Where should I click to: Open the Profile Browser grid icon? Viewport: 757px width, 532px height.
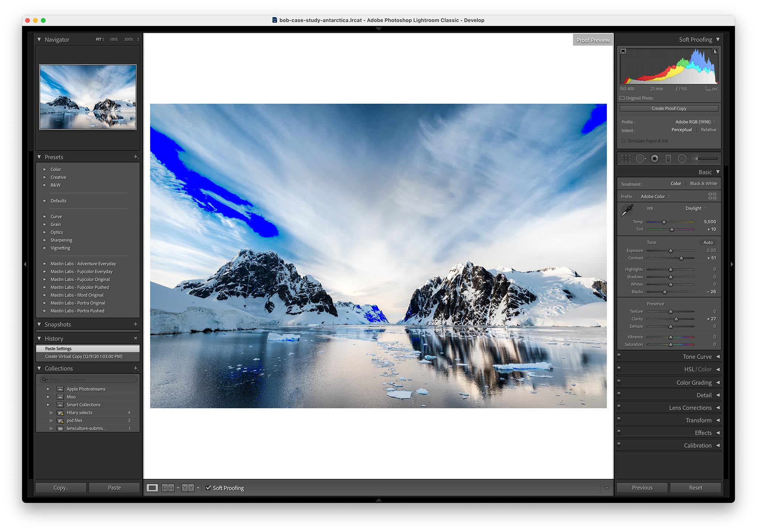(x=712, y=196)
